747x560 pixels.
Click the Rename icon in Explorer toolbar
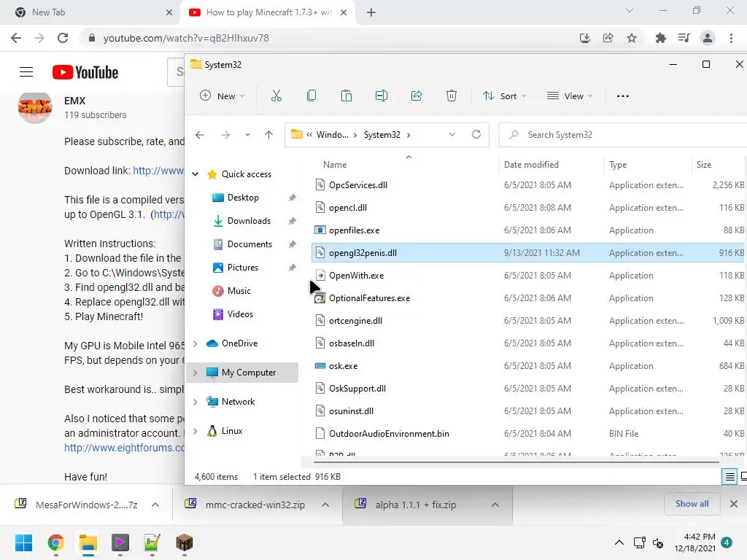point(381,96)
